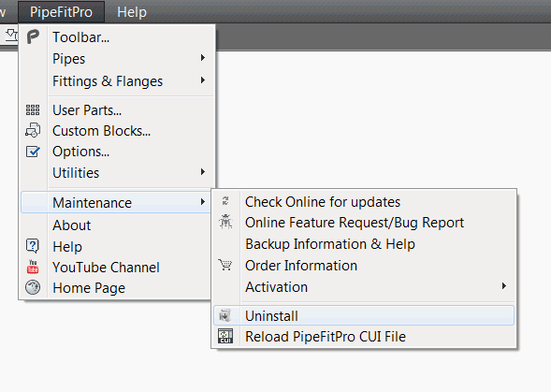Open the Pipes submenu
The image size is (551, 392).
118,59
